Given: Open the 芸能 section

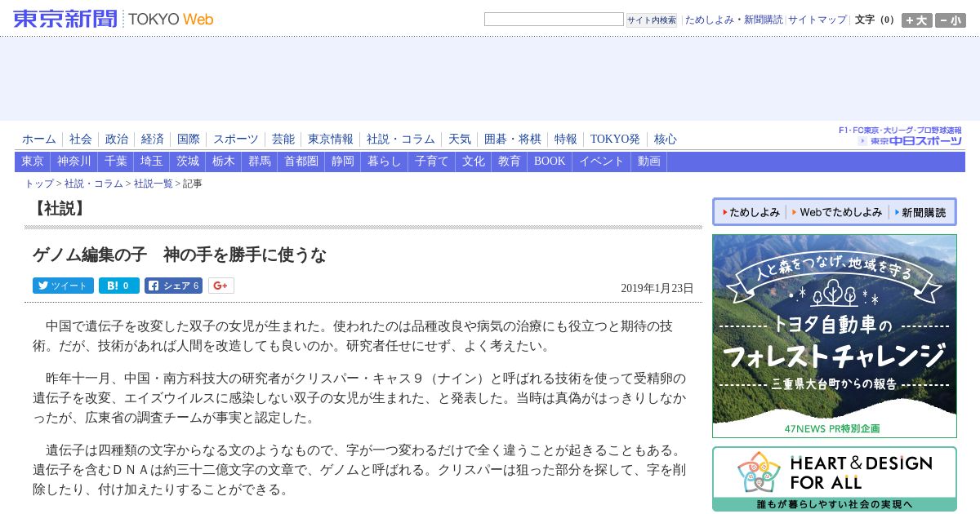Looking at the screenshot, I should pos(283,140).
